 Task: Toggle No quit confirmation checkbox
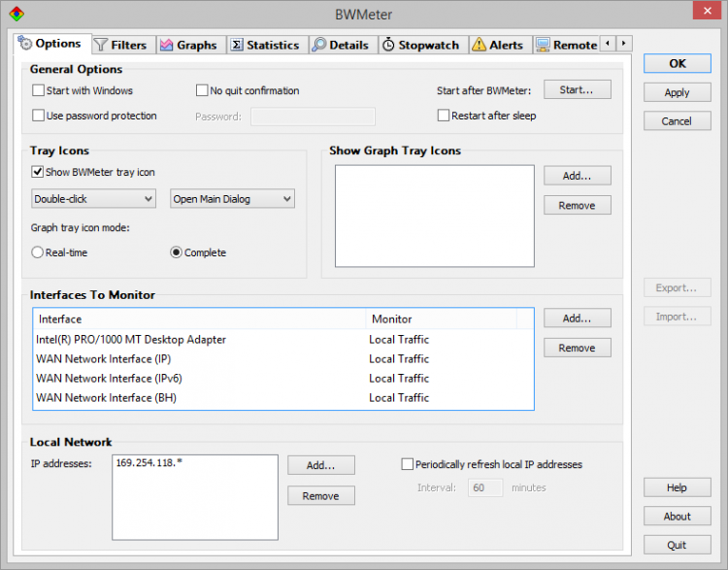202,90
